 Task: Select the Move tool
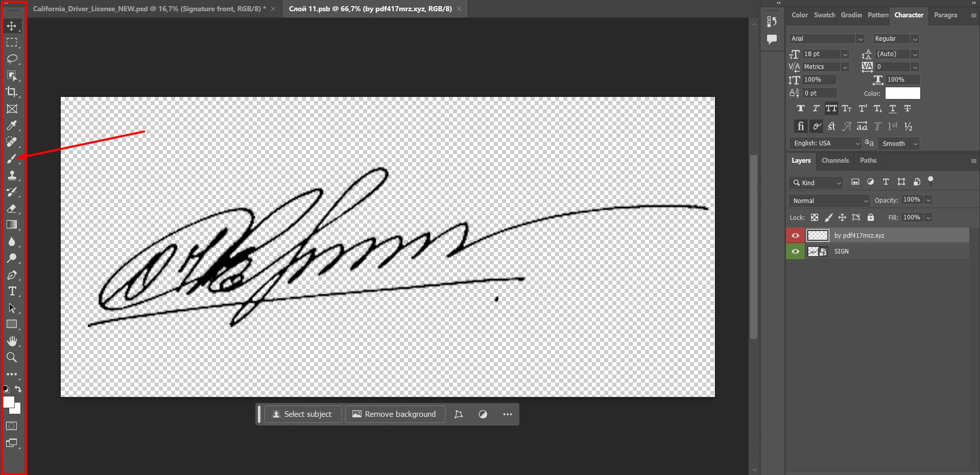[x=12, y=26]
